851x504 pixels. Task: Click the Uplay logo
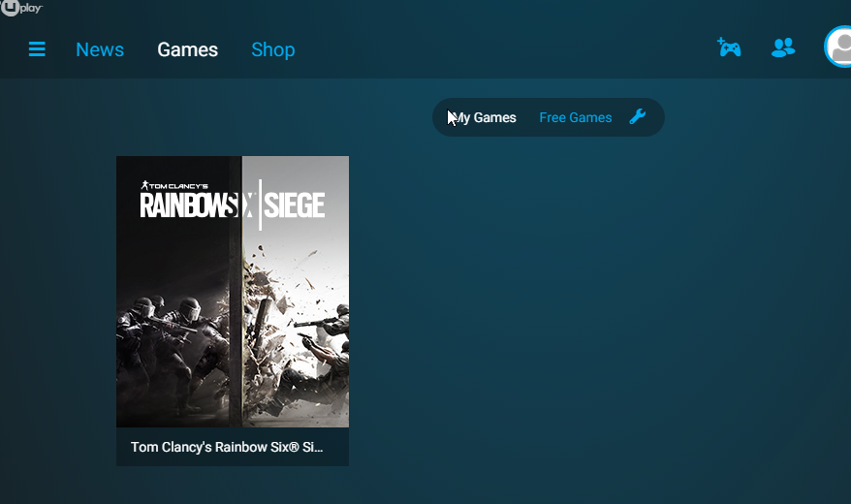click(x=21, y=8)
